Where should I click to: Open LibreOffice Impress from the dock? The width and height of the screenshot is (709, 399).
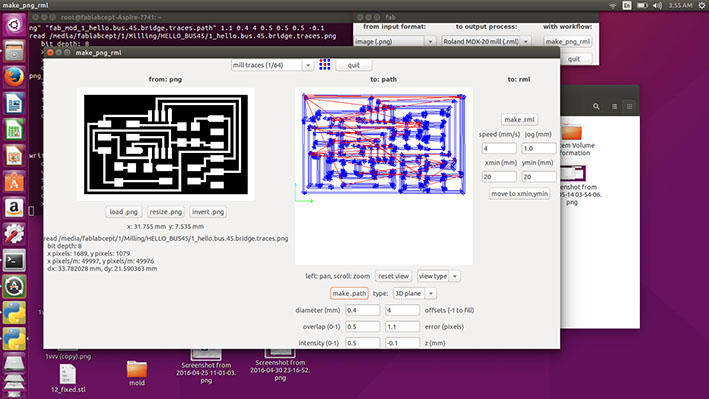(14, 156)
